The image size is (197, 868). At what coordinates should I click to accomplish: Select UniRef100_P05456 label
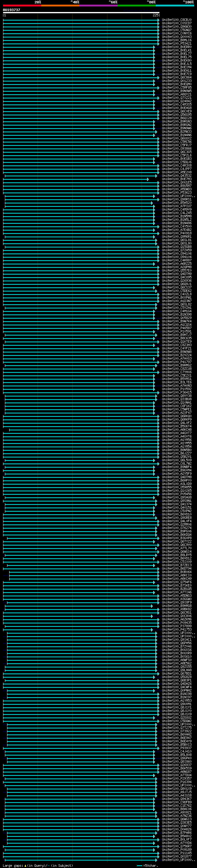click(177, 494)
